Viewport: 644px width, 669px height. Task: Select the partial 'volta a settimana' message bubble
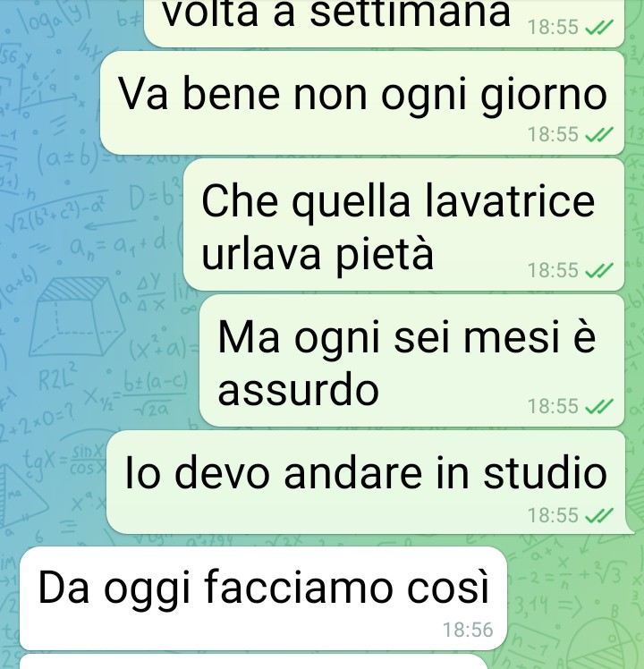[x=384, y=21]
